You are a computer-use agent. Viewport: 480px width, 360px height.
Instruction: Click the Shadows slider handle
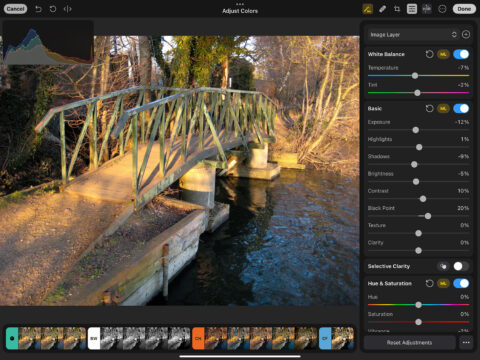click(x=414, y=164)
